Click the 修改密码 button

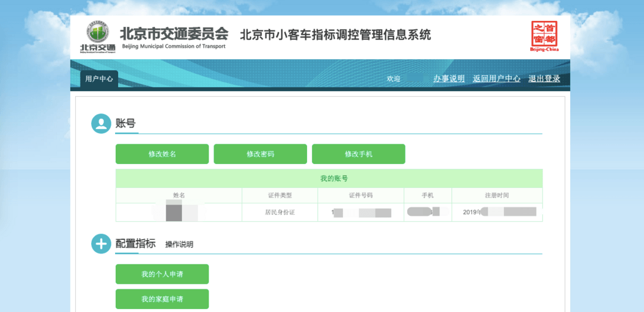(261, 154)
